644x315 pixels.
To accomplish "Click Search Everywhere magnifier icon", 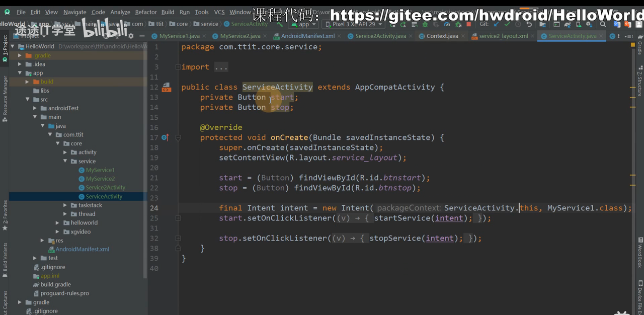I will click(x=603, y=24).
